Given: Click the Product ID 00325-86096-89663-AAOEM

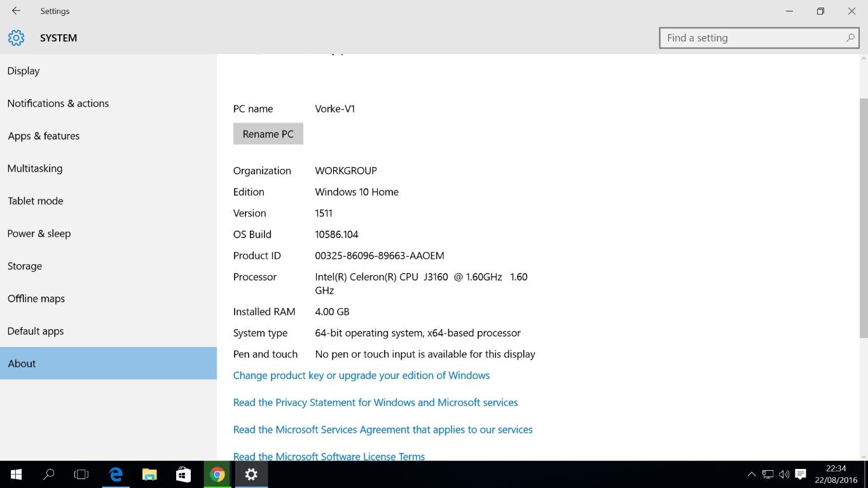Looking at the screenshot, I should click(x=380, y=255).
